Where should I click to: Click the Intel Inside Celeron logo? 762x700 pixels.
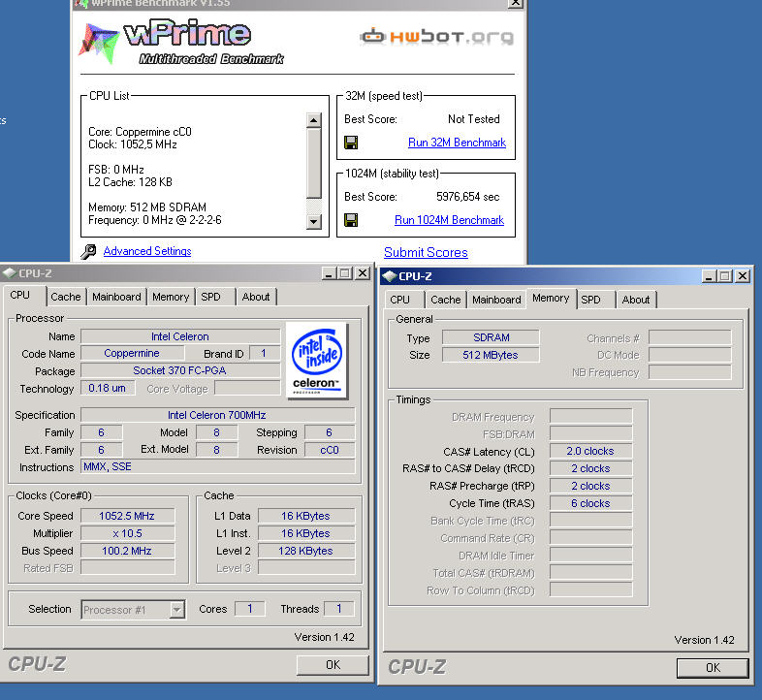(317, 361)
